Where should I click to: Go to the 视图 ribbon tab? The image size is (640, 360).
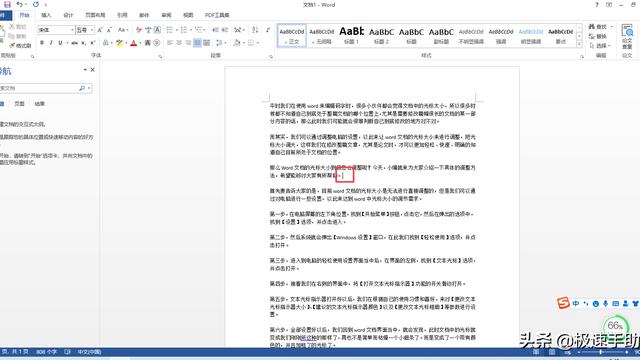188,15
